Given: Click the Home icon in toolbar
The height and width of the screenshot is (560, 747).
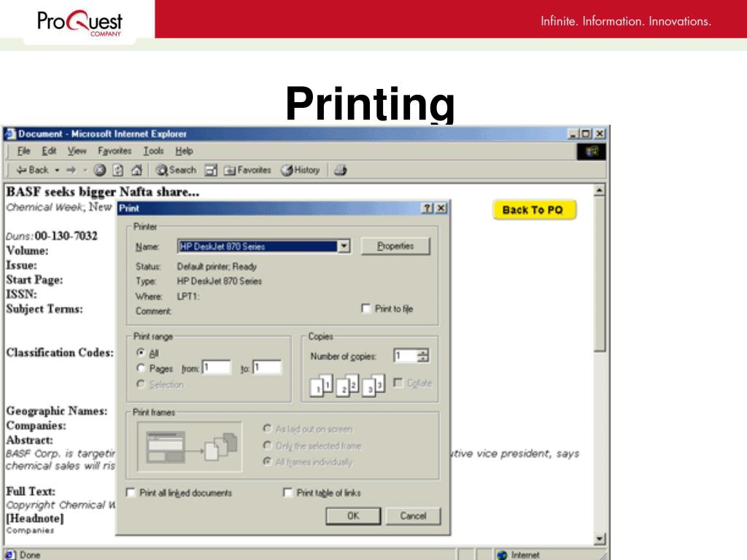Looking at the screenshot, I should 136,170.
